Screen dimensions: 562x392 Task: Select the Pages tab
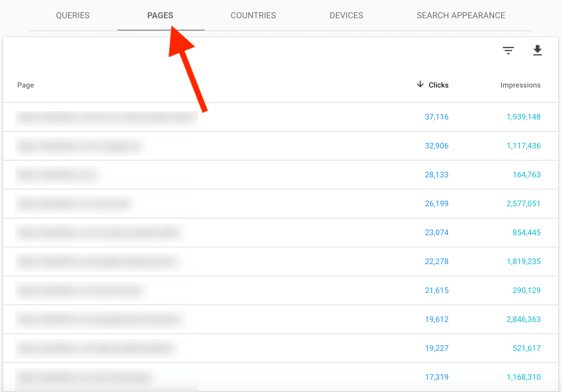coord(160,16)
